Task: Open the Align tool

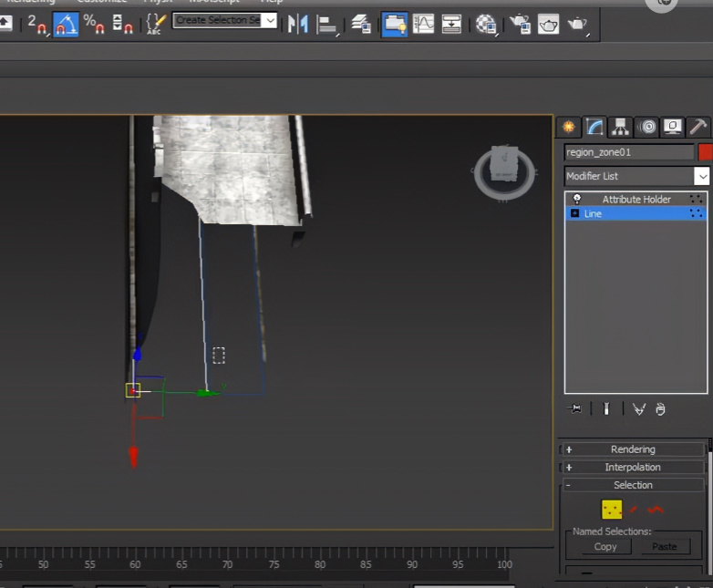Action: click(x=327, y=24)
